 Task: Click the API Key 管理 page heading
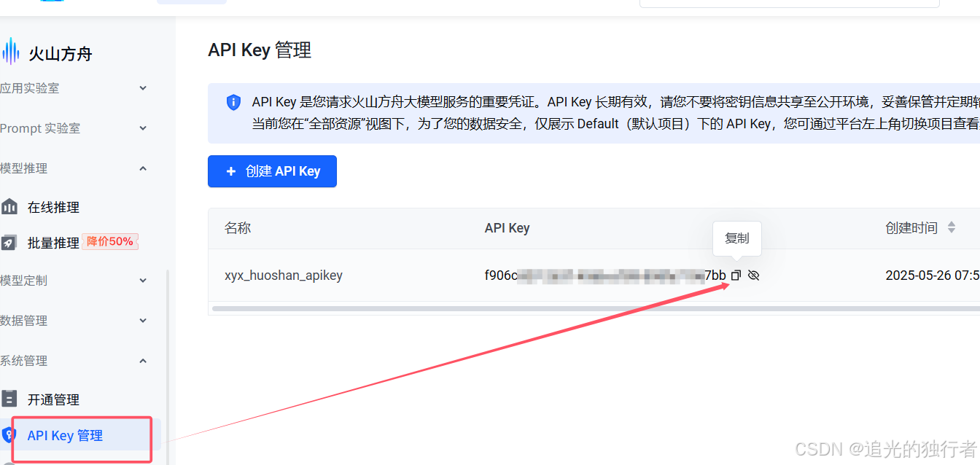[x=260, y=50]
